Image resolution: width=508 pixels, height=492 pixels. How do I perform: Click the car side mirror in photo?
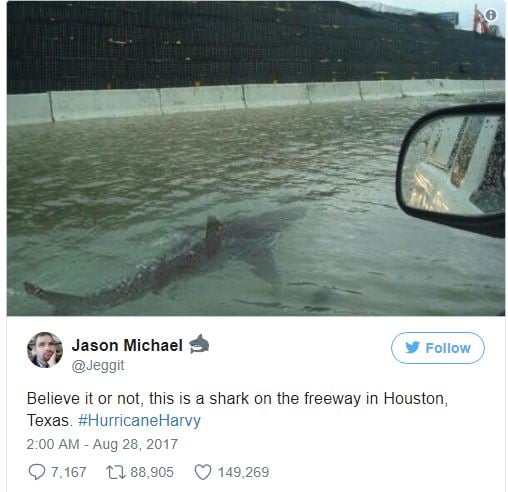point(452,168)
